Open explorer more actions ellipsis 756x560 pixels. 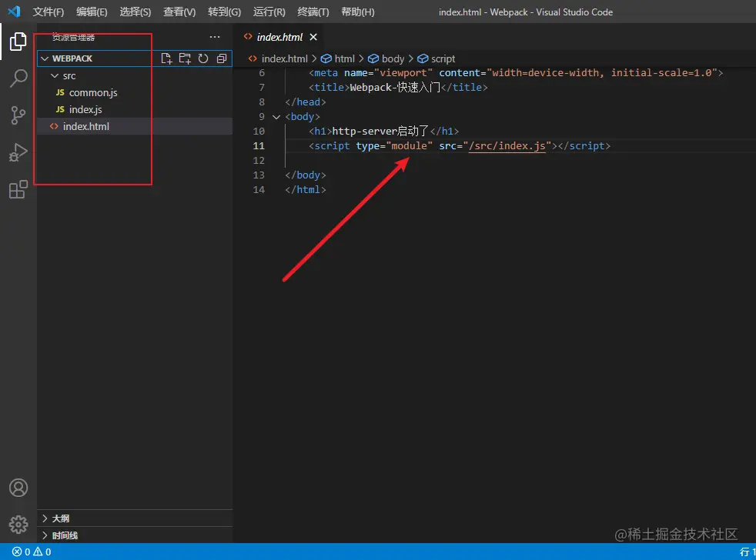(215, 37)
